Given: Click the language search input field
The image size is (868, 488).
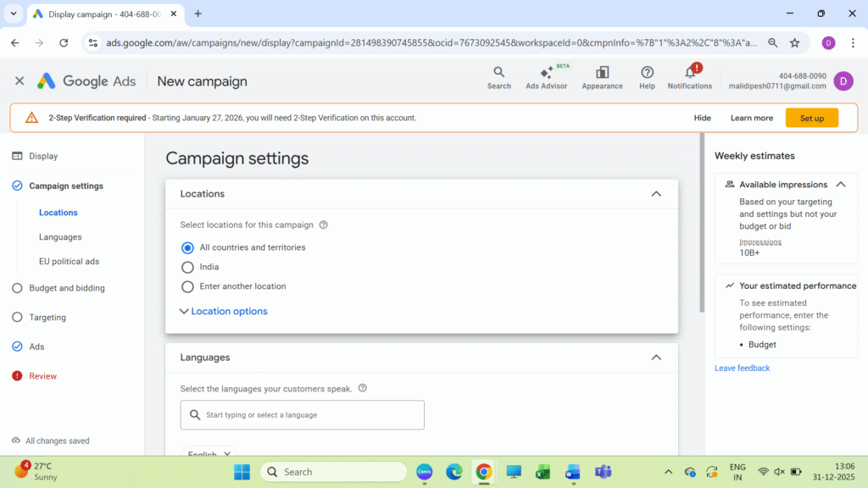Looking at the screenshot, I should tap(303, 415).
